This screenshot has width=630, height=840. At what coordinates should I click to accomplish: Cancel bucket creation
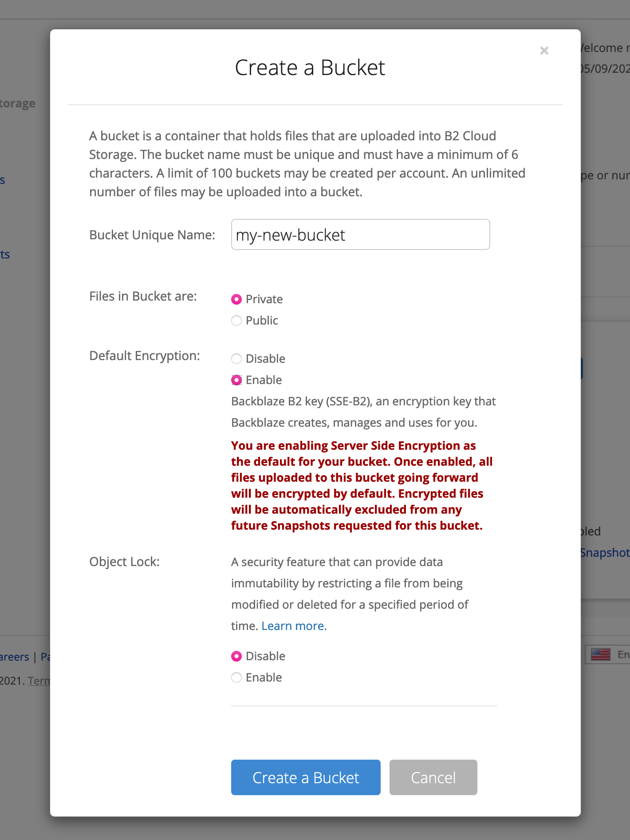(x=433, y=777)
